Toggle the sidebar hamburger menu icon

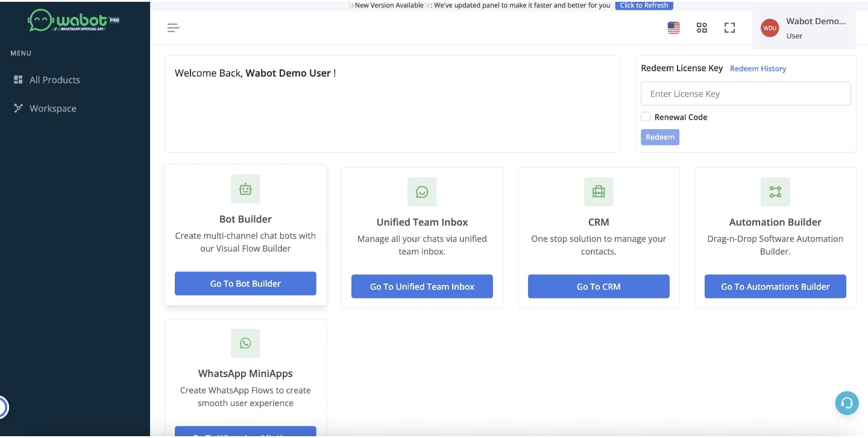coord(174,28)
